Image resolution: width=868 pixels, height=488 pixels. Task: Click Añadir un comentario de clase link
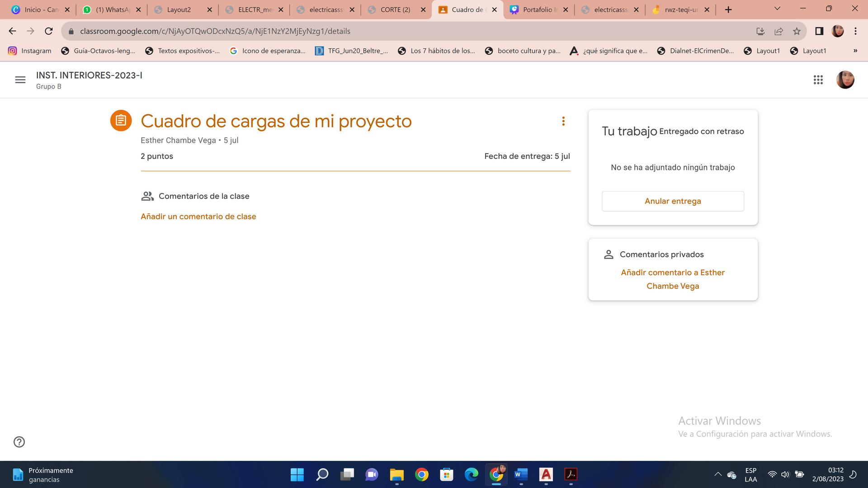198,216
